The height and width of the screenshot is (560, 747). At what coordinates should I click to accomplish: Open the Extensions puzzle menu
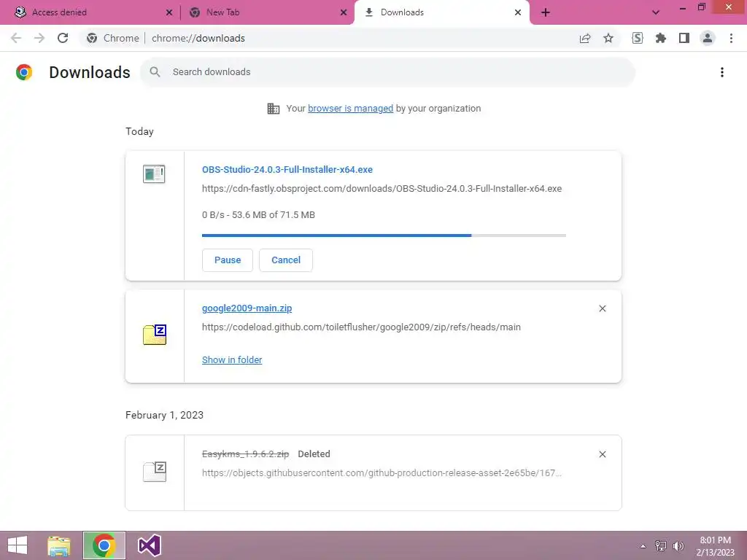click(661, 38)
